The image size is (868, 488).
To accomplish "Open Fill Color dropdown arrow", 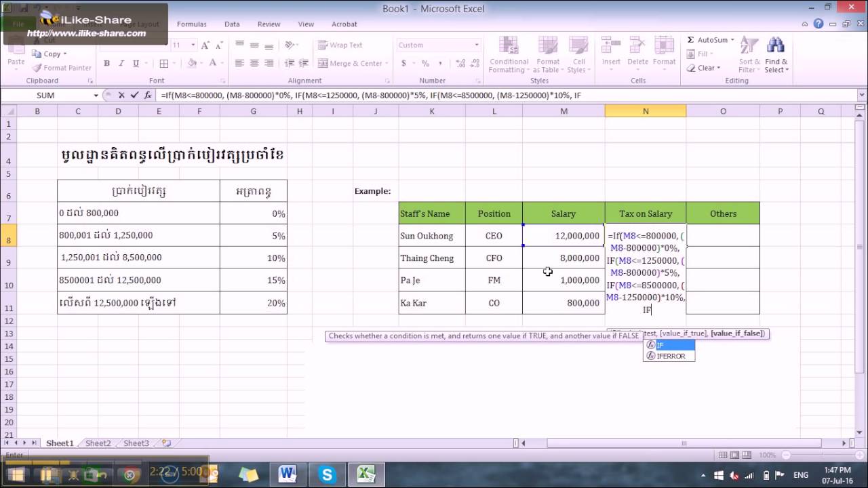I will pyautogui.click(x=201, y=63).
